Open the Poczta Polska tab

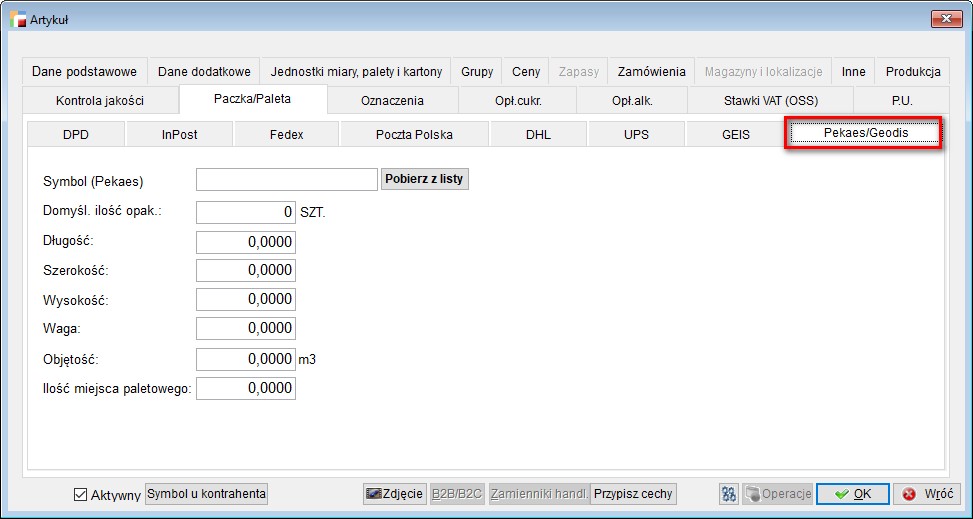point(414,134)
